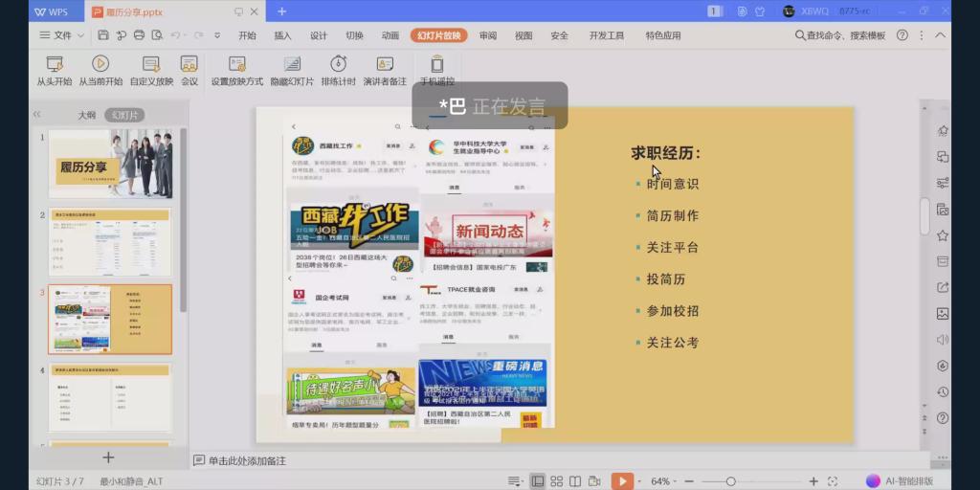Switch to reading view in status bar

pyautogui.click(x=576, y=481)
